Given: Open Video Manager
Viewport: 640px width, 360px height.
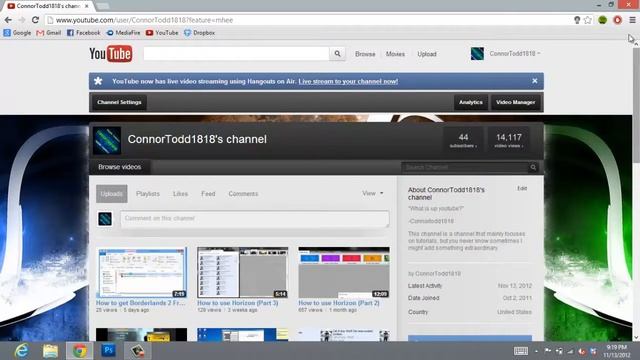Looking at the screenshot, I should [x=516, y=102].
